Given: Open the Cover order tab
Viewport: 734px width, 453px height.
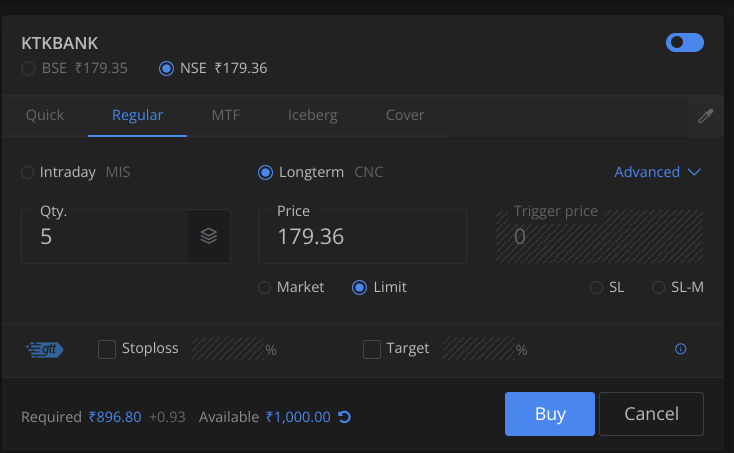Looking at the screenshot, I should tap(405, 115).
